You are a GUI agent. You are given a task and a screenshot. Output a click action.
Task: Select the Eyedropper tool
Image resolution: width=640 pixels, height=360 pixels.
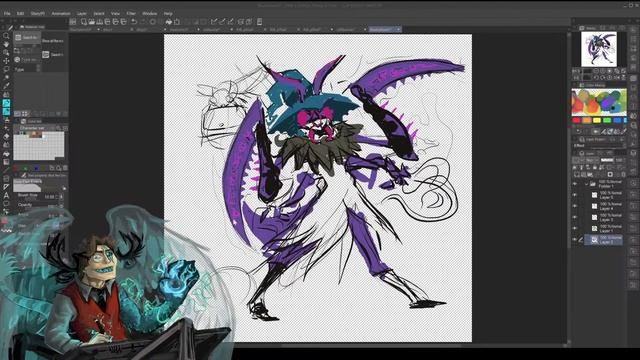[x=6, y=86]
